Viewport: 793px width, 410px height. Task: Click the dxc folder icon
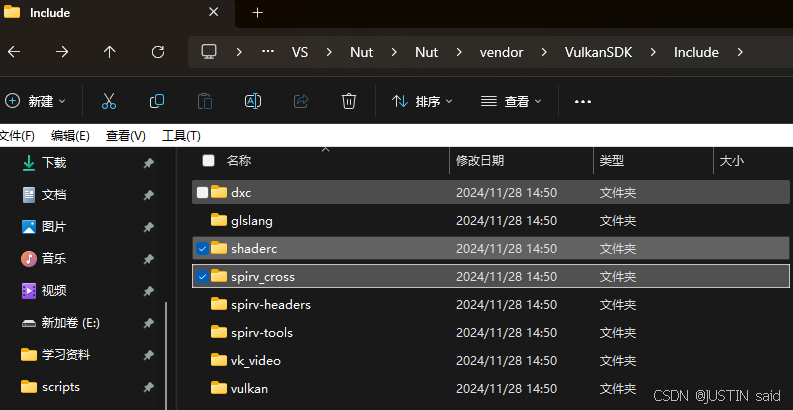219,192
